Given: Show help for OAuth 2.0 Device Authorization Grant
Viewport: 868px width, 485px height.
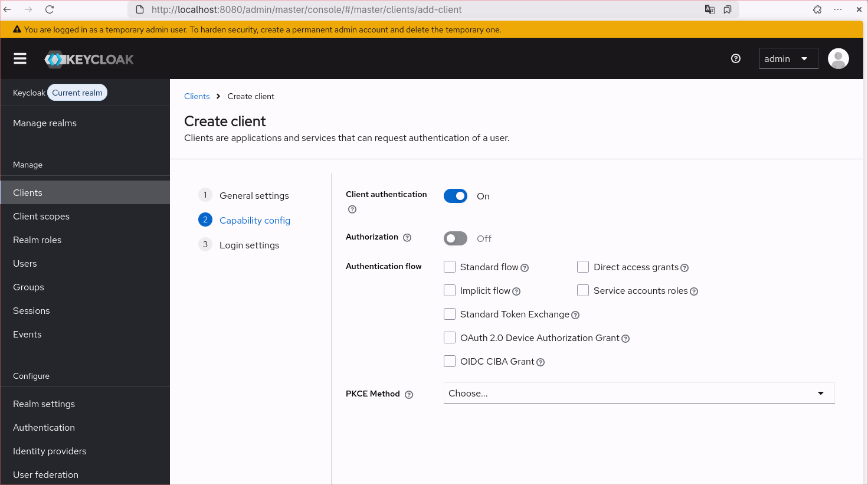Looking at the screenshot, I should [625, 339].
